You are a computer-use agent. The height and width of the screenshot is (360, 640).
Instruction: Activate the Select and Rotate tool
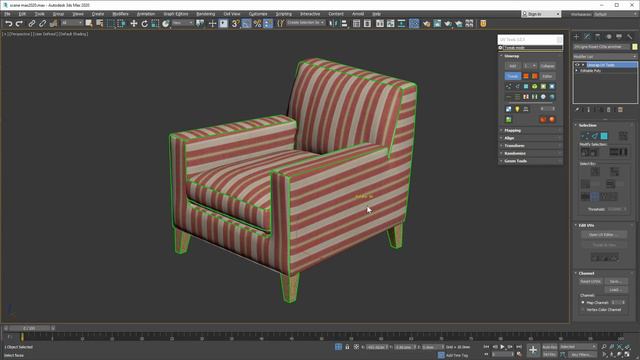pos(144,24)
